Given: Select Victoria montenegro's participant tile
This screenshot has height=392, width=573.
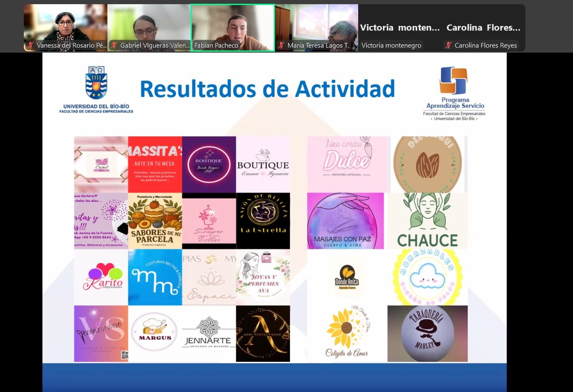Looking at the screenshot, I should pos(400,28).
